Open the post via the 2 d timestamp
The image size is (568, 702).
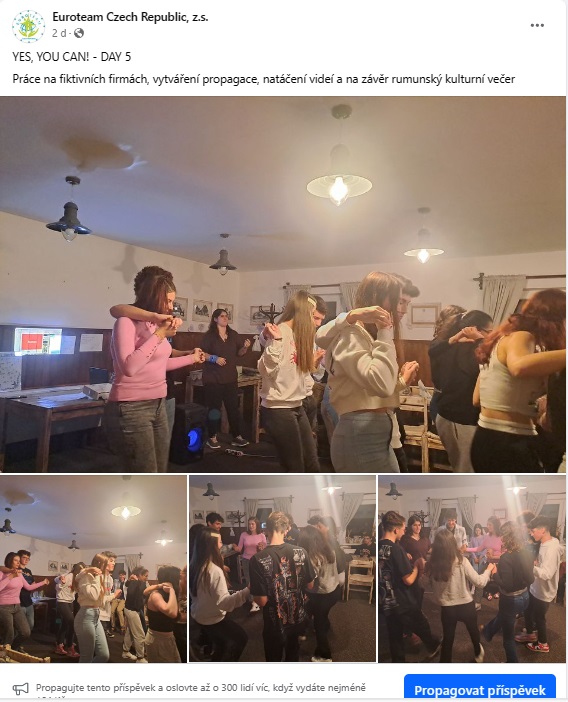59,33
